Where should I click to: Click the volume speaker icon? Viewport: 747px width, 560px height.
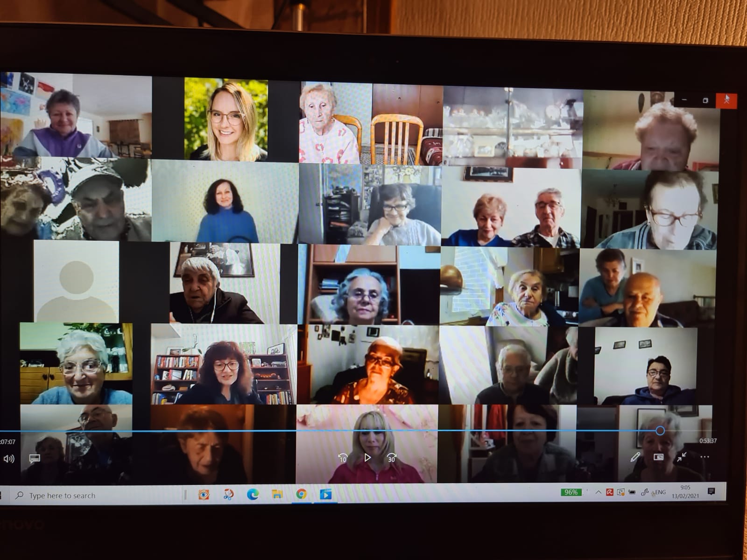coord(8,459)
